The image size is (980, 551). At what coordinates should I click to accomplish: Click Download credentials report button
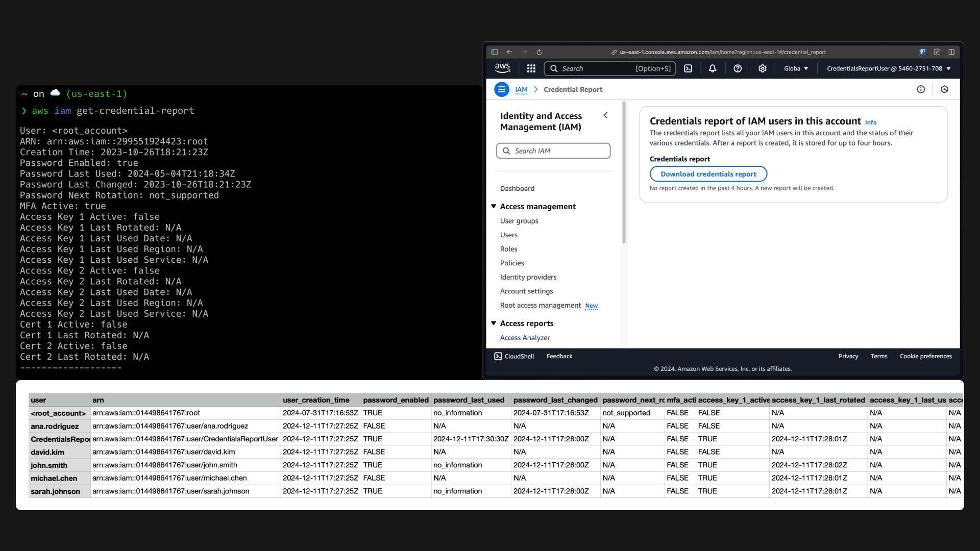click(708, 174)
